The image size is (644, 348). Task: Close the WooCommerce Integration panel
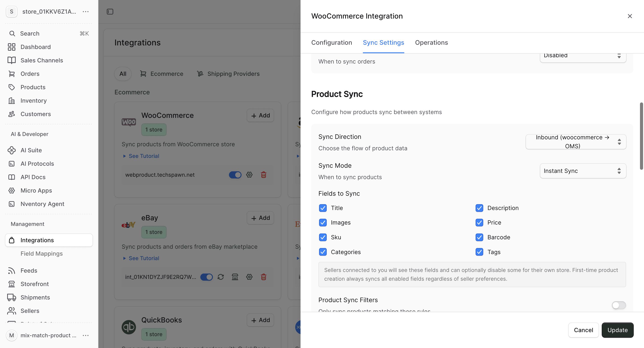[x=630, y=16]
